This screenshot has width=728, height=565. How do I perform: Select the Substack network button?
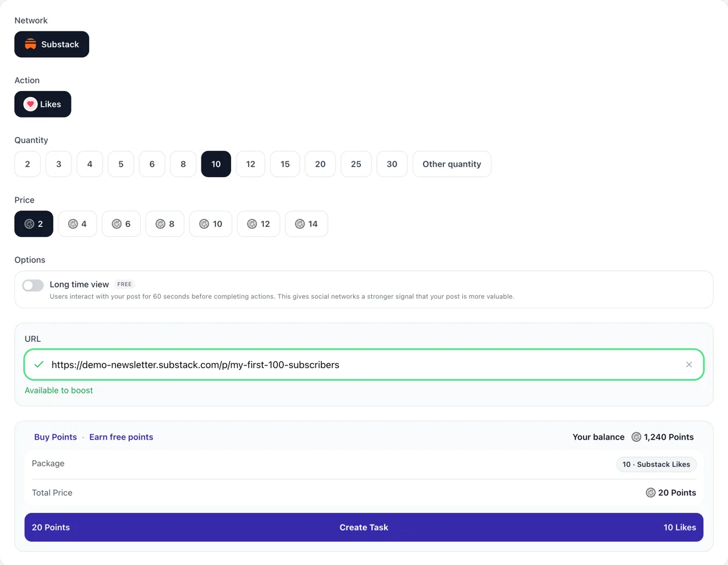coord(52,44)
